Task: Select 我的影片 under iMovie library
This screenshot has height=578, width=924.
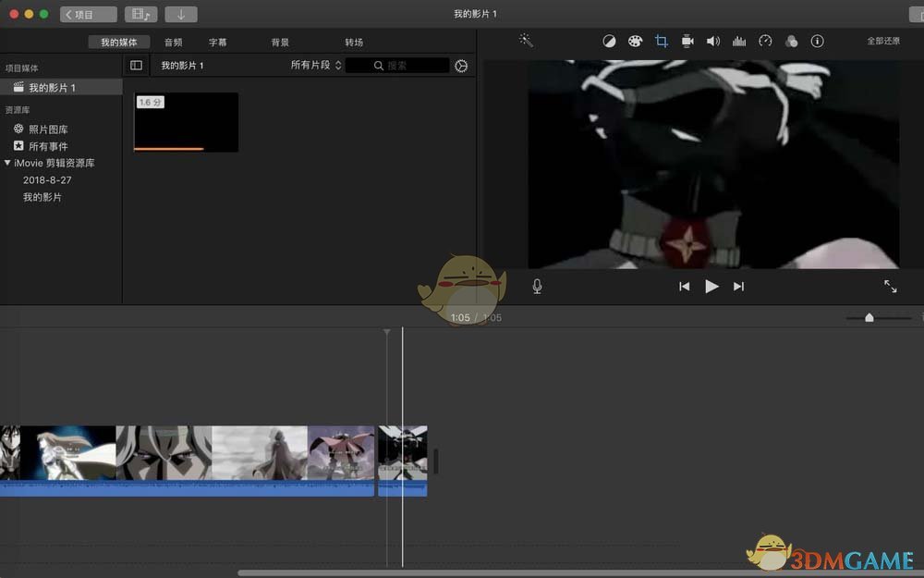Action: (x=42, y=197)
